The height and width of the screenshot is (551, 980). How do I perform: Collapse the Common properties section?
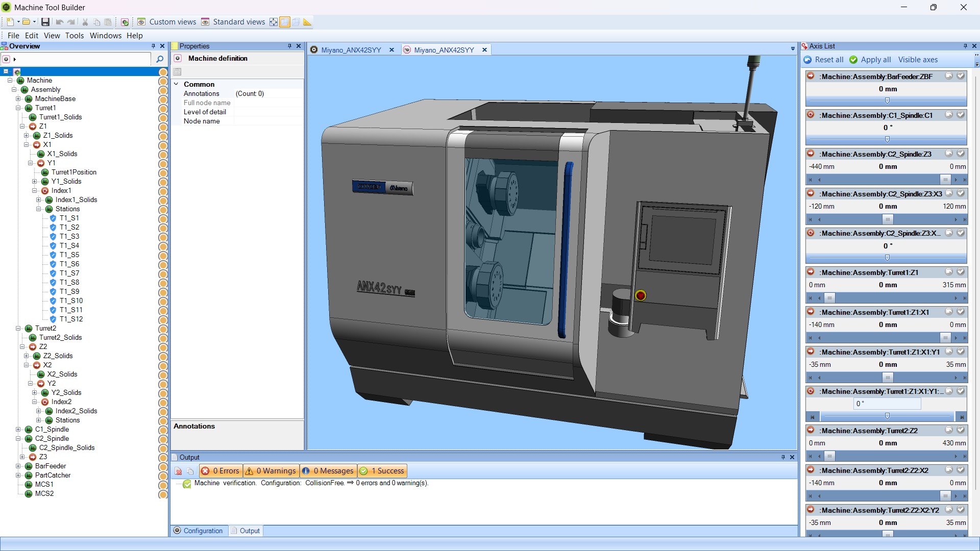point(177,84)
